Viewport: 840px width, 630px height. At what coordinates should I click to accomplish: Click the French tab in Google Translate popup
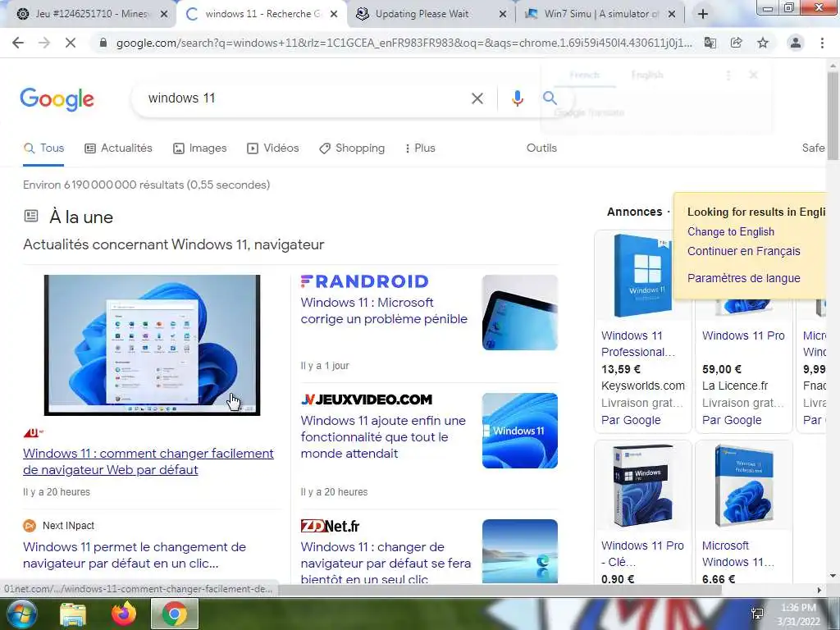coord(584,75)
